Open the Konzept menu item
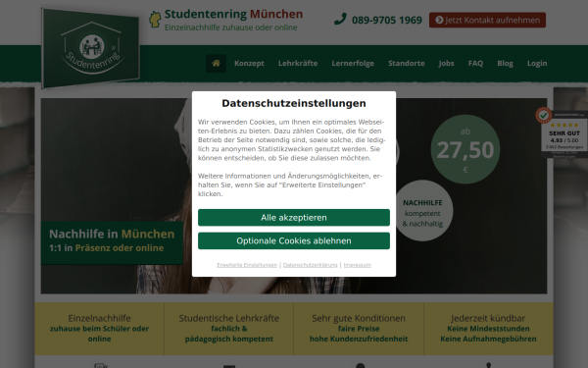 pos(249,63)
